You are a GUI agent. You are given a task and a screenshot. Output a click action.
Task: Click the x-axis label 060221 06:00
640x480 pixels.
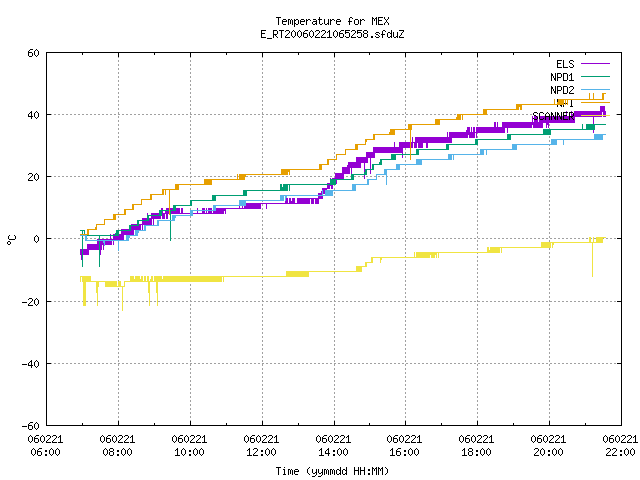tap(45, 446)
